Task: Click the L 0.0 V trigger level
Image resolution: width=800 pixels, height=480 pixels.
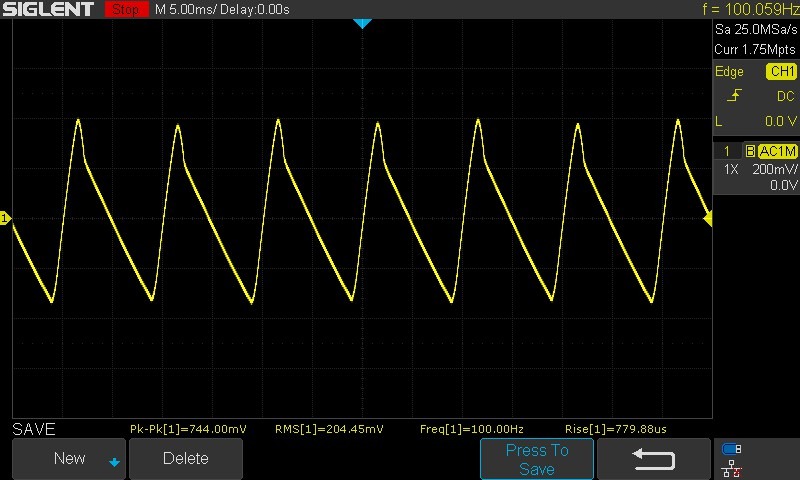Action: click(756, 121)
